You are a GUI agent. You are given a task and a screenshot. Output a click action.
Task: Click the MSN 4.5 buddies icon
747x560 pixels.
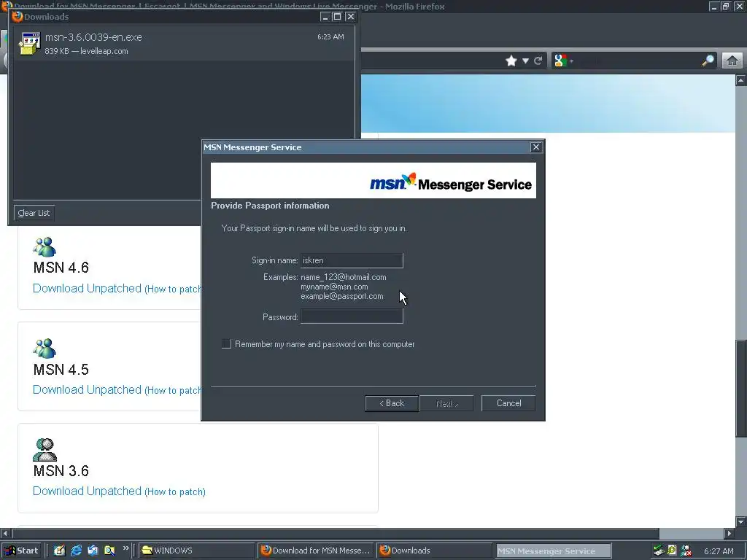(x=44, y=349)
